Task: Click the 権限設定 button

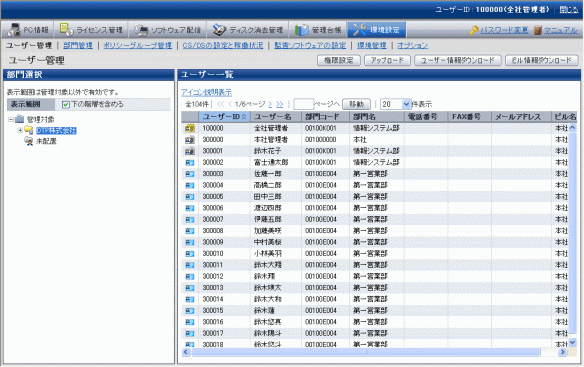Action: pos(339,60)
